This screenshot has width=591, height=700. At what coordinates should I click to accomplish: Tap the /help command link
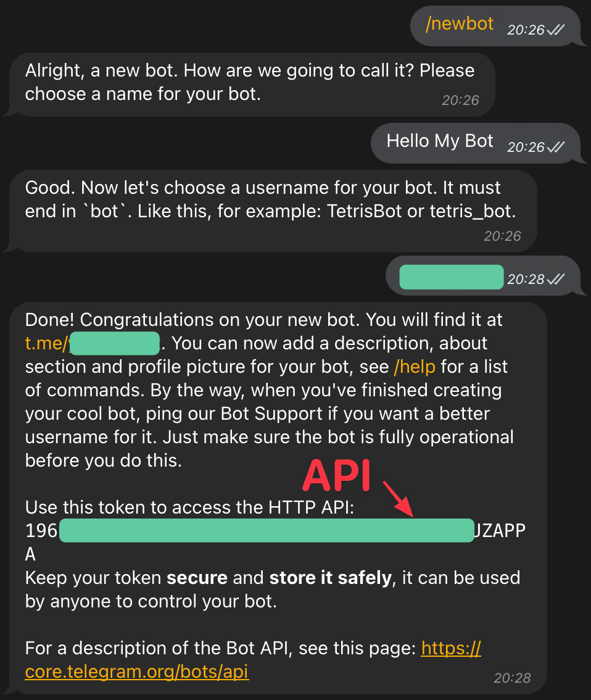(x=415, y=367)
